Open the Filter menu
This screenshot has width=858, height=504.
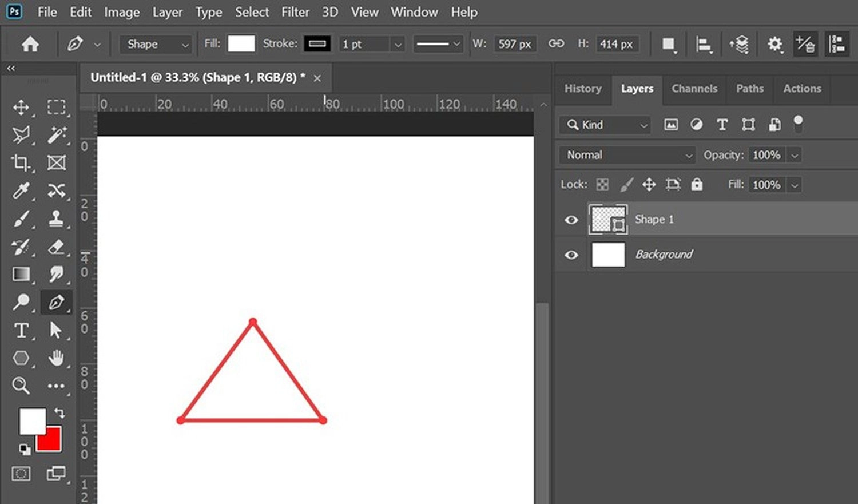coord(295,12)
